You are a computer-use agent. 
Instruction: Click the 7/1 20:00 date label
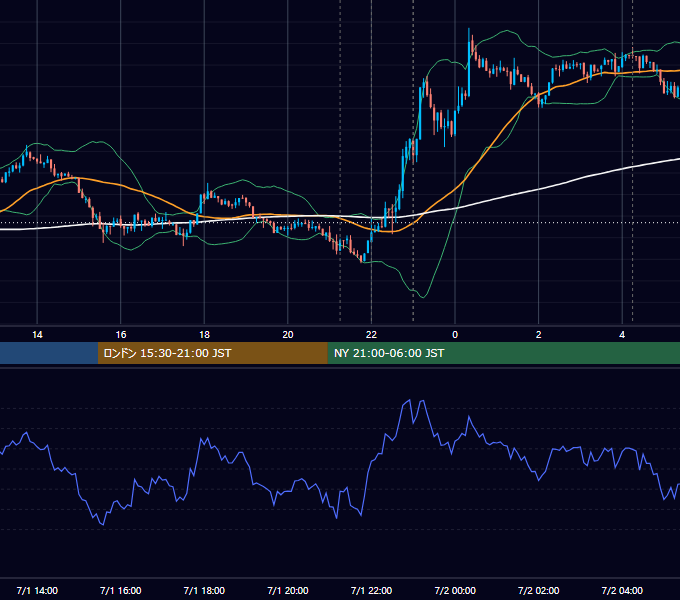[x=288, y=590]
